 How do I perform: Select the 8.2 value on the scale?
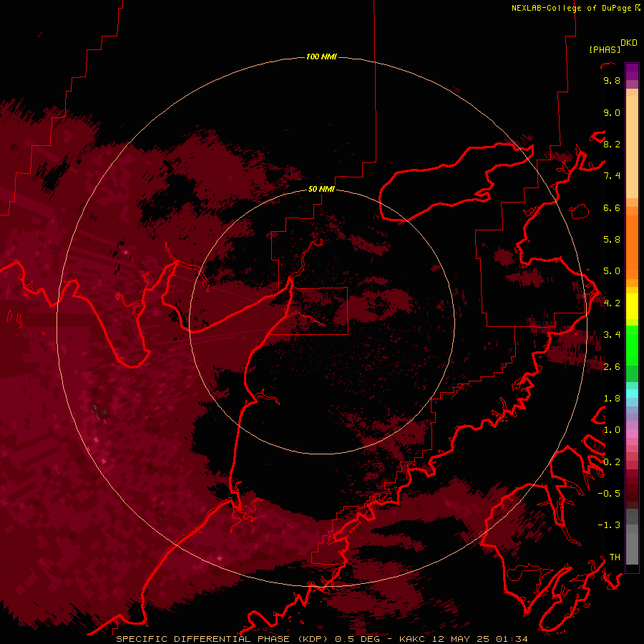(612, 144)
